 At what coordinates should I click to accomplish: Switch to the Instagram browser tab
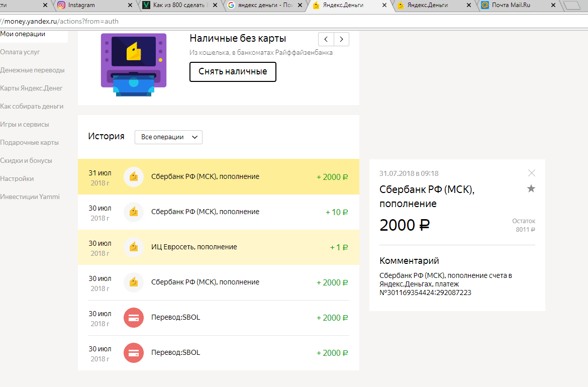click(81, 6)
